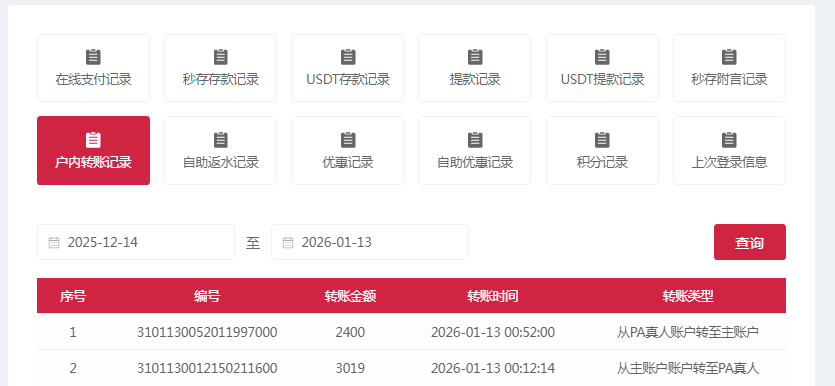Open the end date field 2026-01-13

click(x=370, y=242)
